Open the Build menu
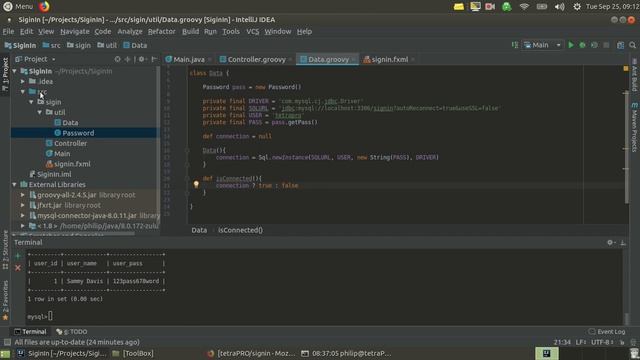640x360 pixels. tap(190, 31)
